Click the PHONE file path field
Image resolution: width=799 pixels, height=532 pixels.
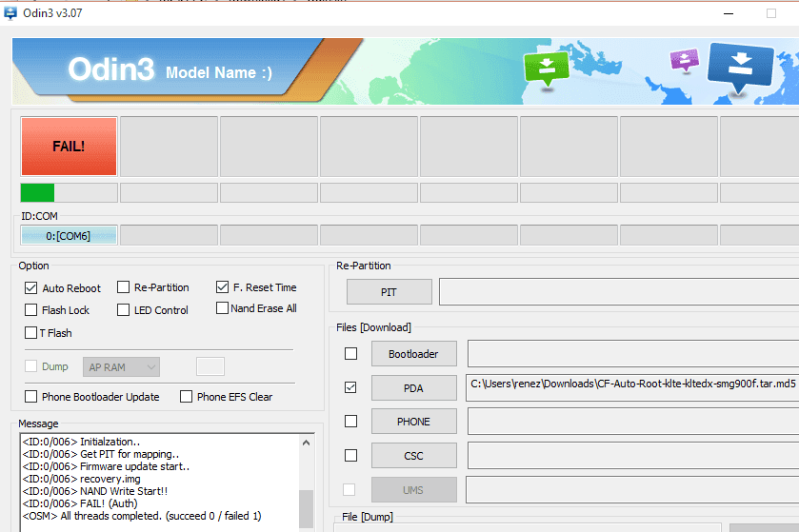[633, 422]
